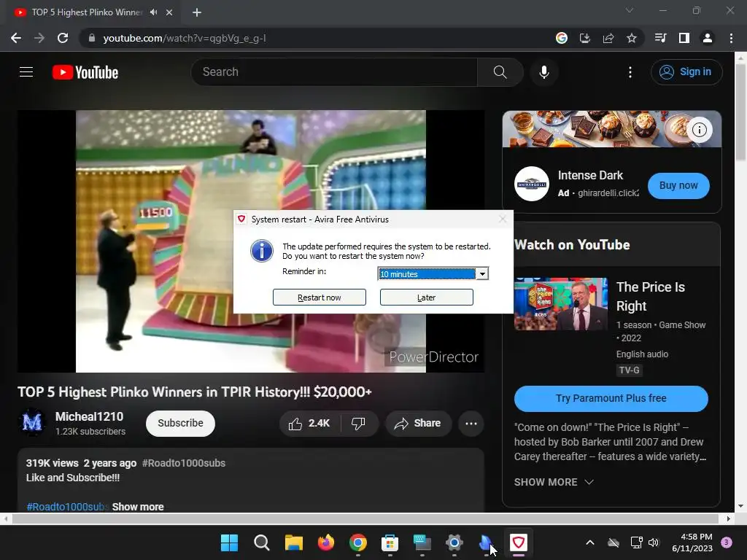Open the media control icon

pos(660,38)
